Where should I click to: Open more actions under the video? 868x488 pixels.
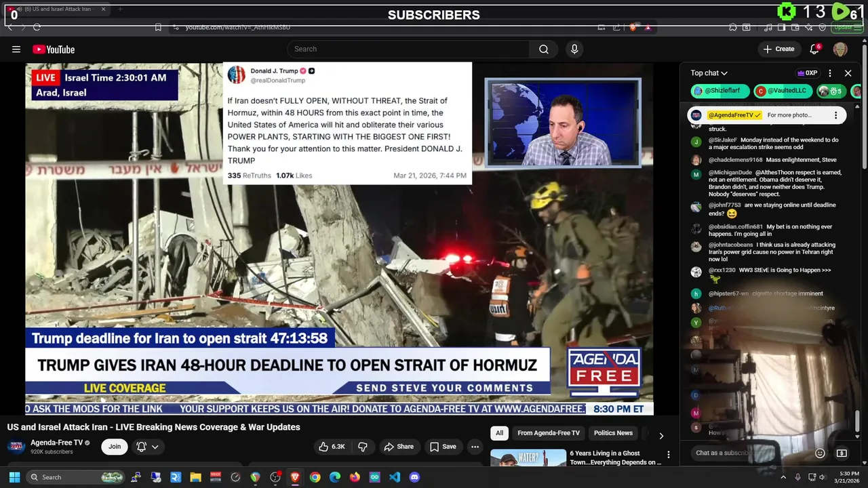click(475, 447)
